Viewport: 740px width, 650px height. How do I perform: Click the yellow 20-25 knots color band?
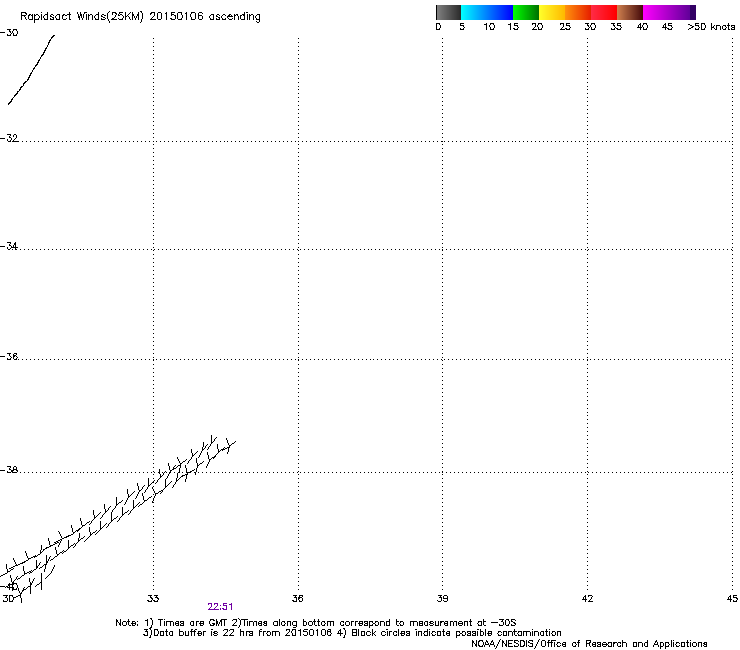552,12
